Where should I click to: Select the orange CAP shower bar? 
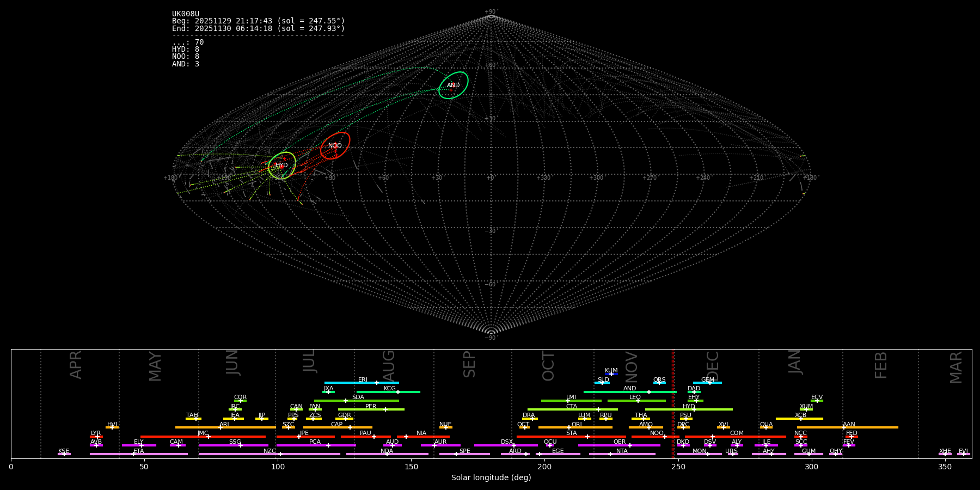(338, 427)
